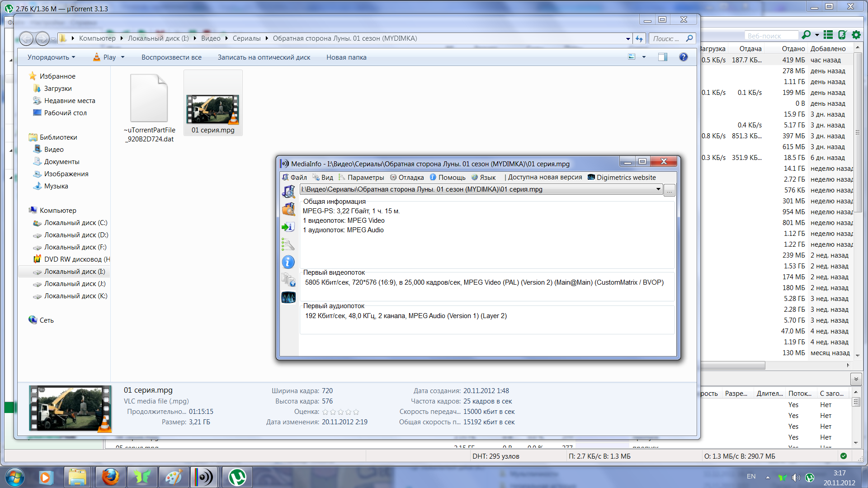Open the Отладка menu in MediaInfo
Screen dimensions: 868x488
point(410,178)
